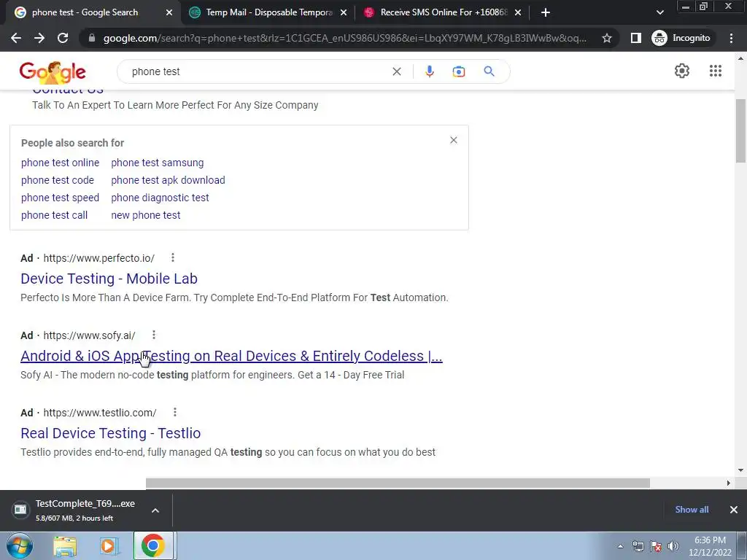Launch Windows Media Player from taskbar
Screen dimensions: 747x560
tap(109, 545)
